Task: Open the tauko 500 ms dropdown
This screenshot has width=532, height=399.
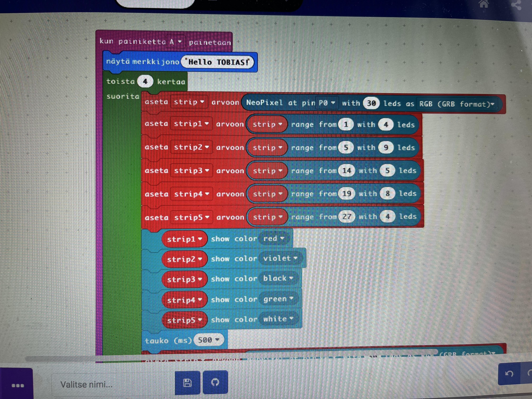Action: coord(208,340)
